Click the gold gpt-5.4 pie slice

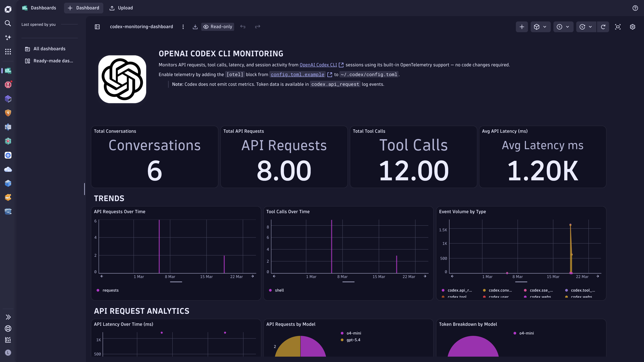tap(289, 348)
